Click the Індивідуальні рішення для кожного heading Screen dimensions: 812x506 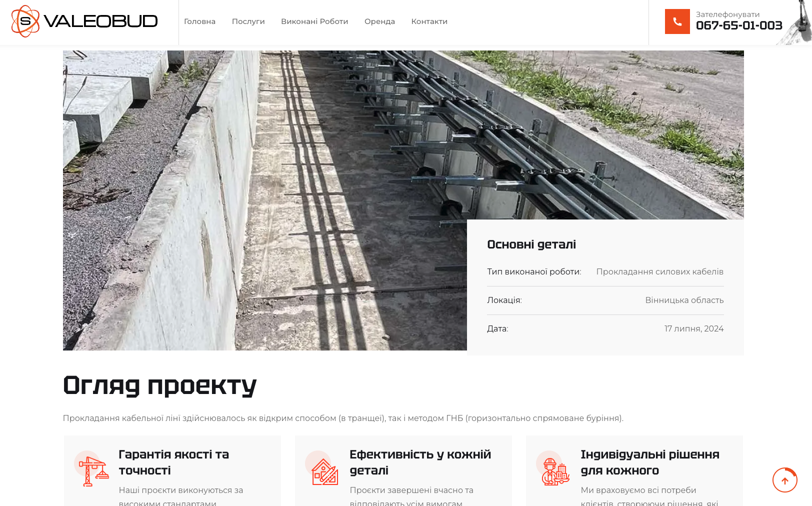coord(650,462)
